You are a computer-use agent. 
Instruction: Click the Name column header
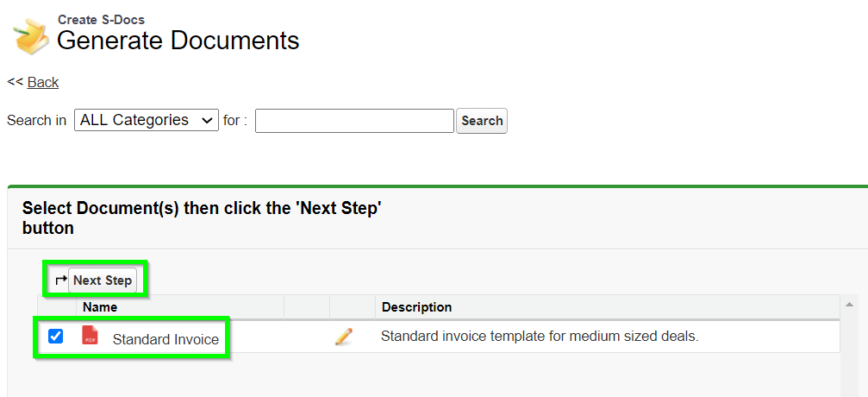coord(100,306)
